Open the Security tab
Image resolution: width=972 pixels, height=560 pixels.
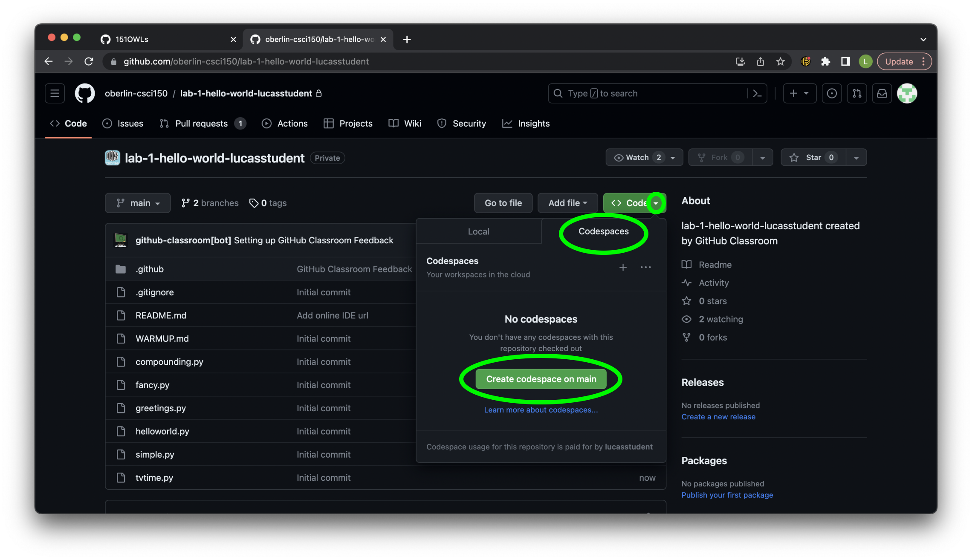pos(462,124)
